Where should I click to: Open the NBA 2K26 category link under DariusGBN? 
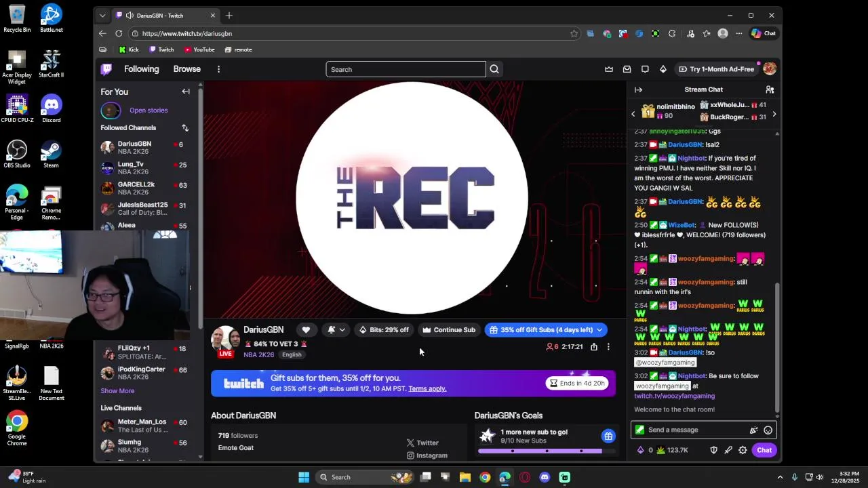258,354
